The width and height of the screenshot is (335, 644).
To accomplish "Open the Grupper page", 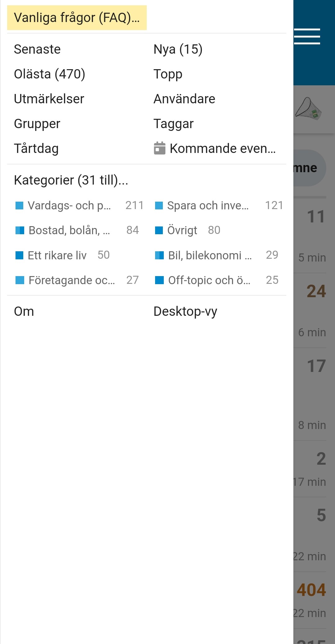I will tap(37, 124).
